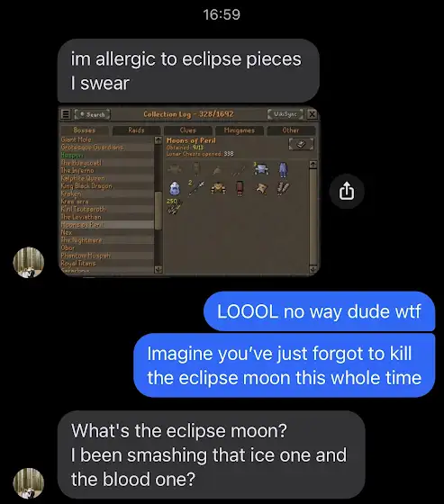Click the WikiSync button
The image size is (444, 504).
pyautogui.click(x=285, y=114)
